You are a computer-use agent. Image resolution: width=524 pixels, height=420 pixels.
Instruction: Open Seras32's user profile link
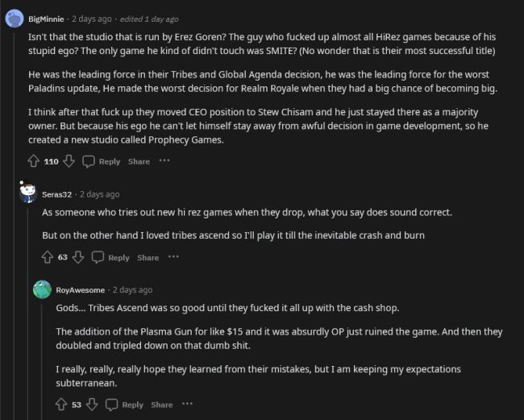(x=58, y=194)
